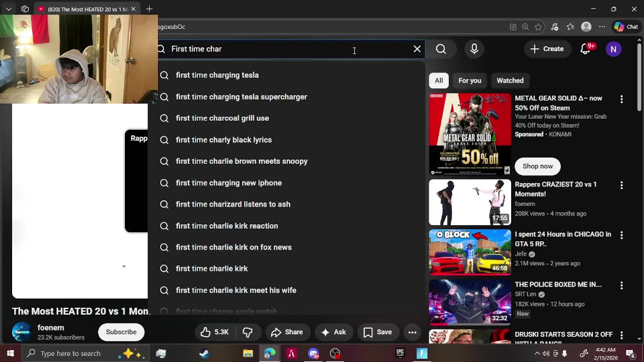This screenshot has height=362, width=644.
Task: Open options menu for Metal Gear Solid ad
Action: coord(621,100)
